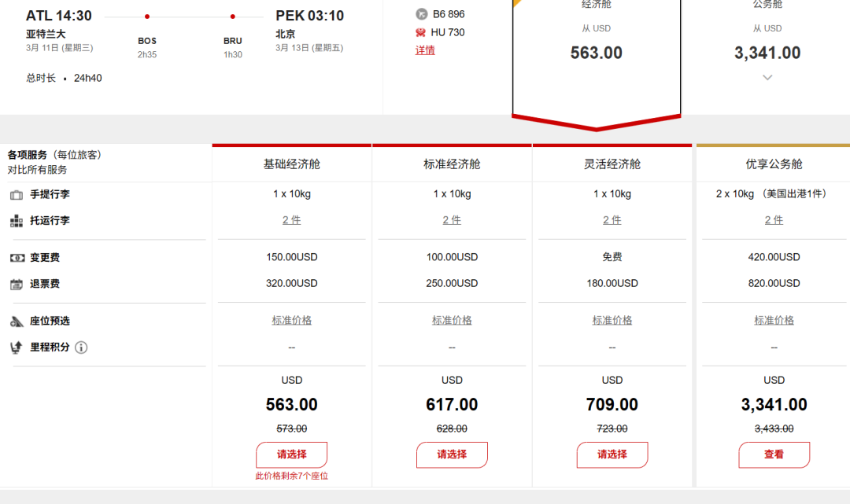The width and height of the screenshot is (850, 504).
Task: Click the seat selection icon
Action: 17,321
